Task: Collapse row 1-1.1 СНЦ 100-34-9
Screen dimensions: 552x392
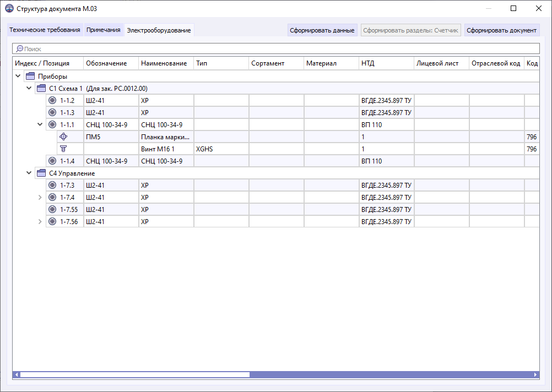Action: click(39, 124)
